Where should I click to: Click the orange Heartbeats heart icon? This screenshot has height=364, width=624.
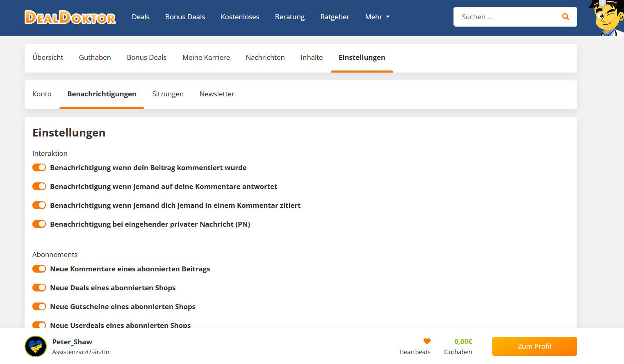pyautogui.click(x=427, y=341)
